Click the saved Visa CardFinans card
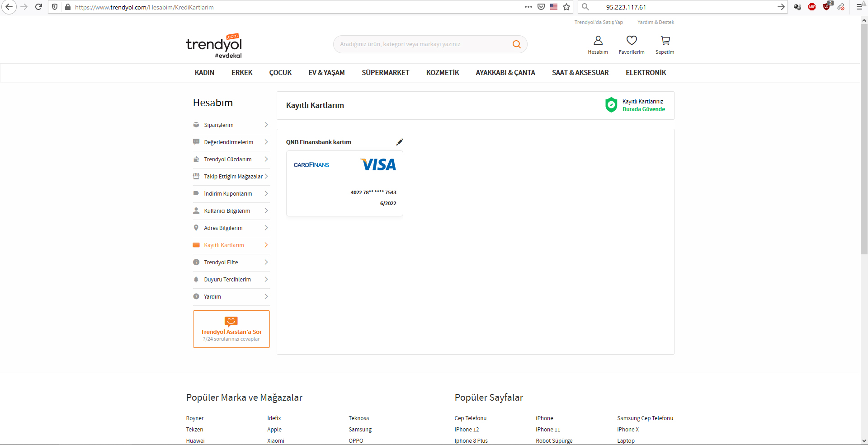Screen dimensions: 868x445 (344, 183)
